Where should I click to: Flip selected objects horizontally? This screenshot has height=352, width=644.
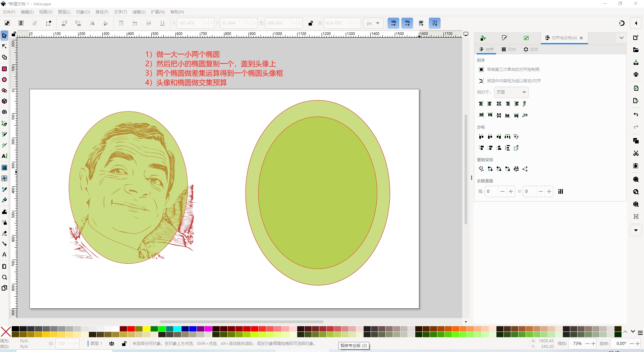[x=92, y=23]
